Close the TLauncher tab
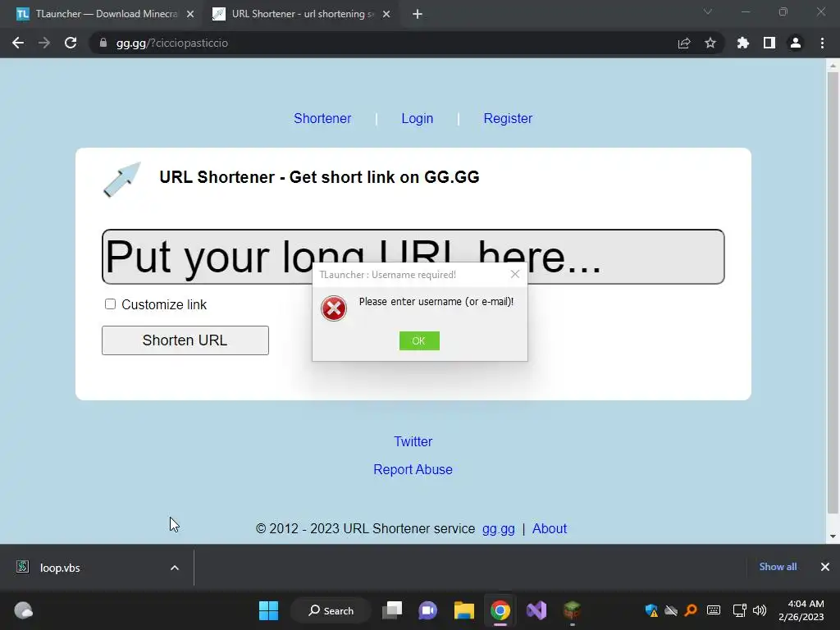 (190, 14)
